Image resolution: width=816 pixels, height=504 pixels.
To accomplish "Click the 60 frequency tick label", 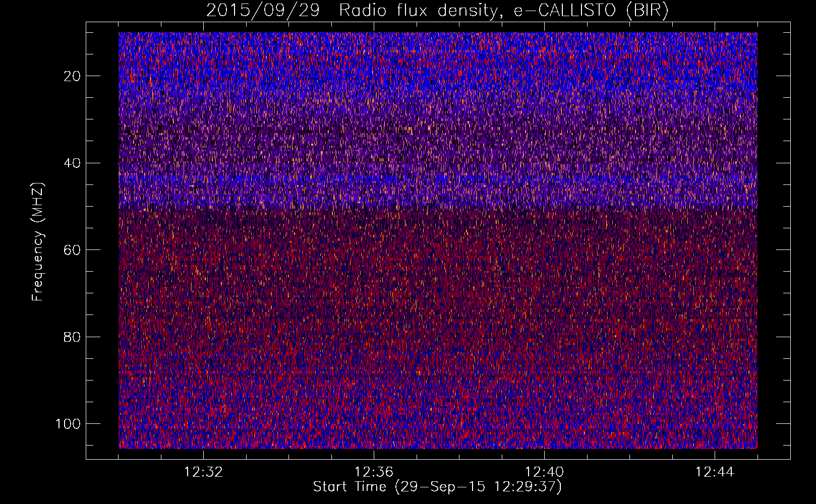I will click(x=72, y=250).
